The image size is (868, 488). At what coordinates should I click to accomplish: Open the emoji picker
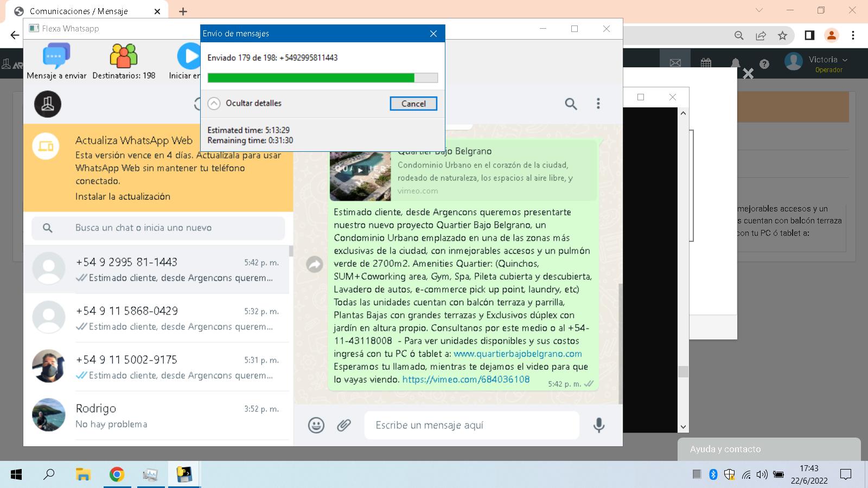pos(316,425)
